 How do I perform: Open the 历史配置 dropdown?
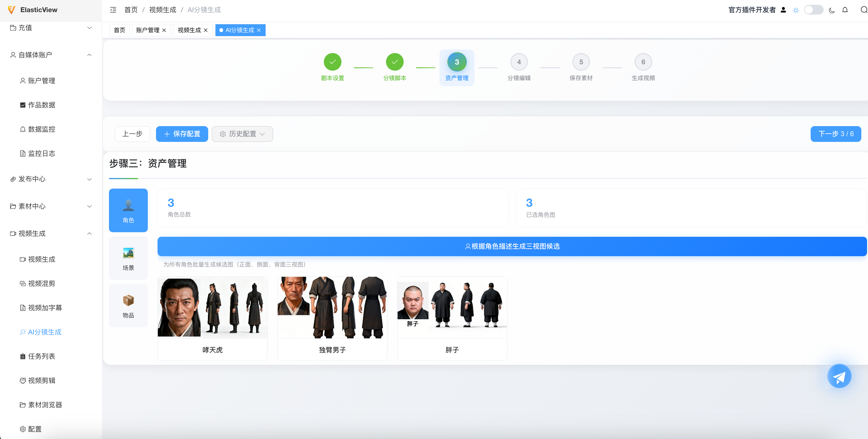pos(242,134)
